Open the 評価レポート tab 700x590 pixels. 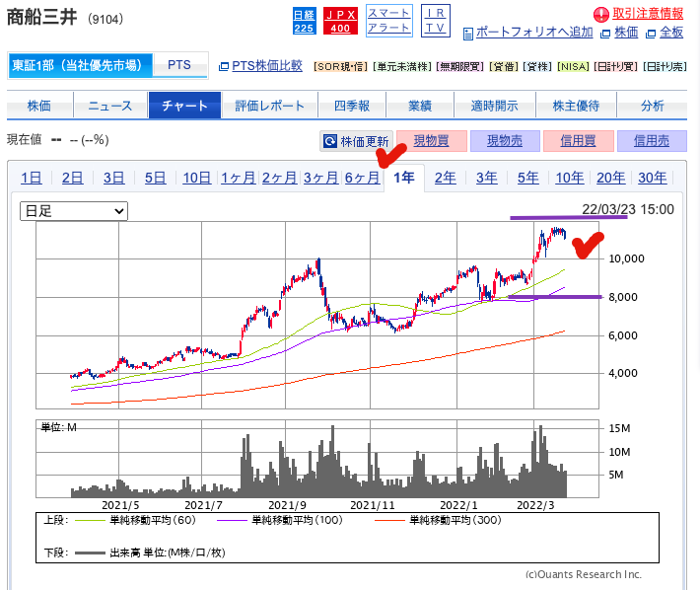point(269,106)
